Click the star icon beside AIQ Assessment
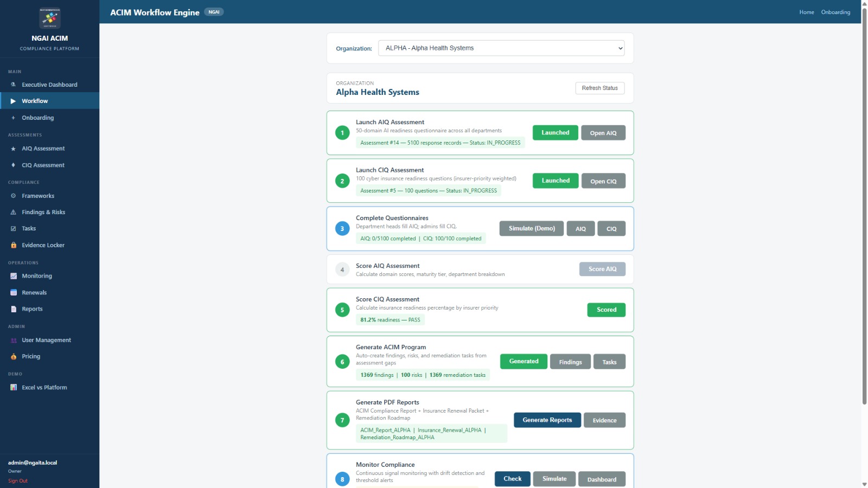Screen dimensions: 868x488 (14, 149)
